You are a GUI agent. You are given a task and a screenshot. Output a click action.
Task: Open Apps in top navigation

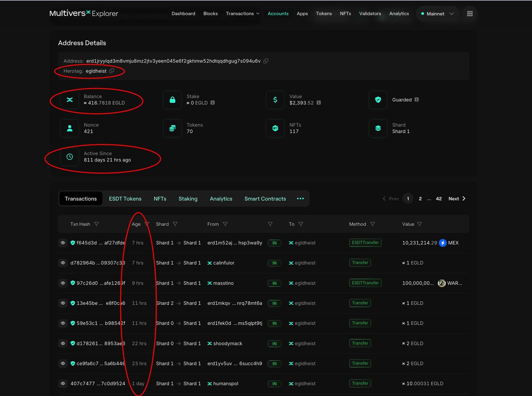click(302, 14)
